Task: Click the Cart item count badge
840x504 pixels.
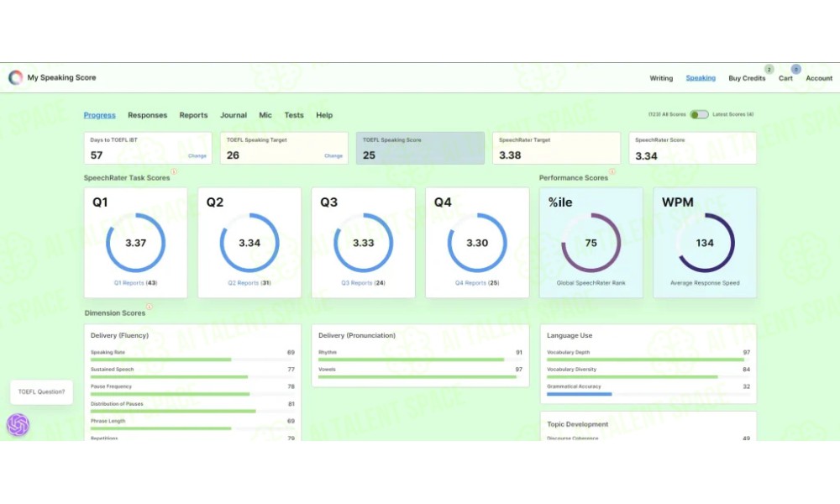Action: tap(795, 69)
